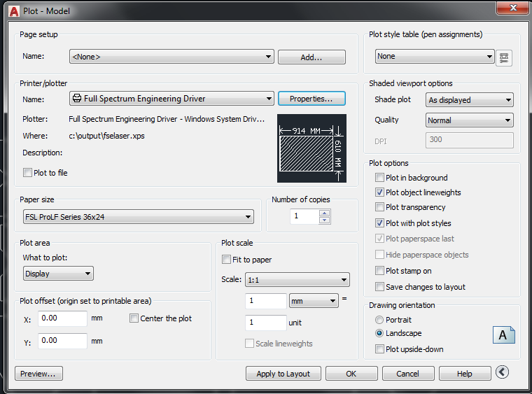Click the X plot offset field
532x394 pixels.
point(62,318)
